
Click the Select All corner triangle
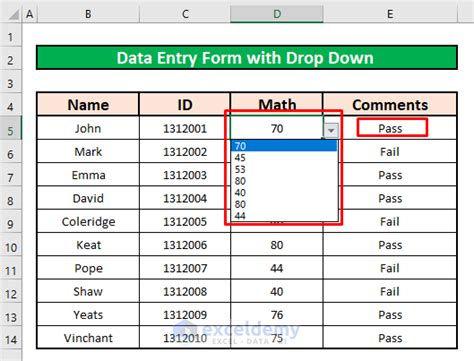13,15
